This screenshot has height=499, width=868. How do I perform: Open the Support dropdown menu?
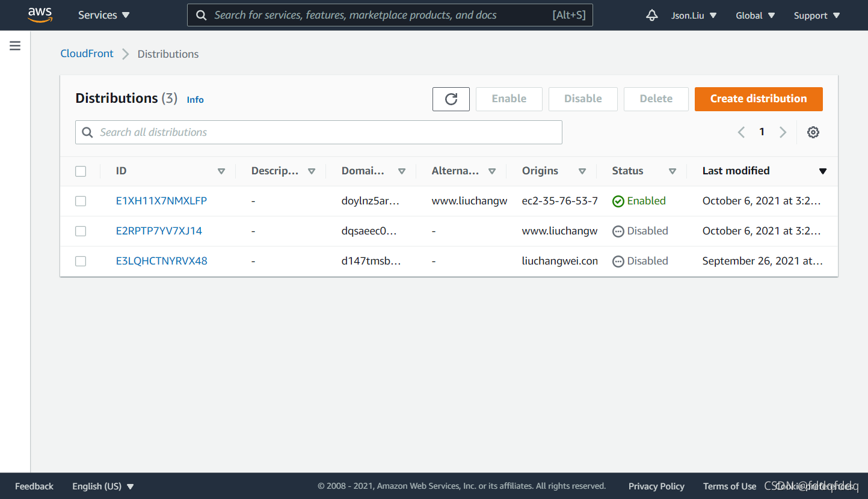(817, 16)
